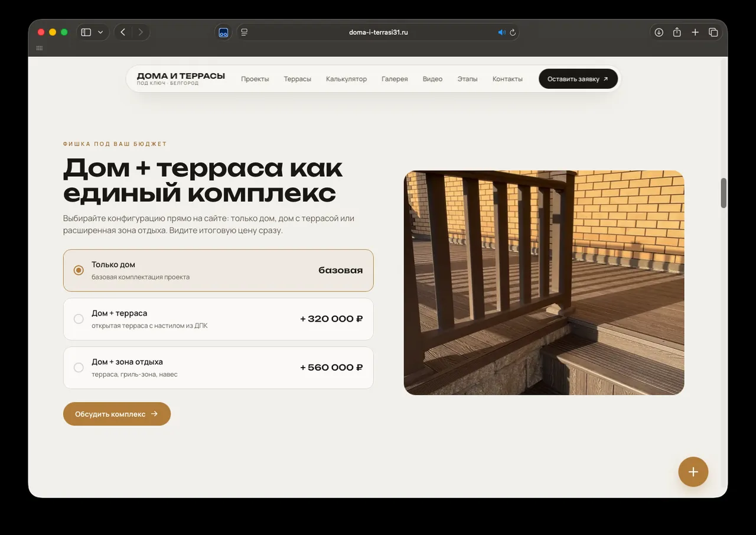The image size is (756, 535).
Task: Click the text базовая комплектация проекта
Action: pos(141,277)
